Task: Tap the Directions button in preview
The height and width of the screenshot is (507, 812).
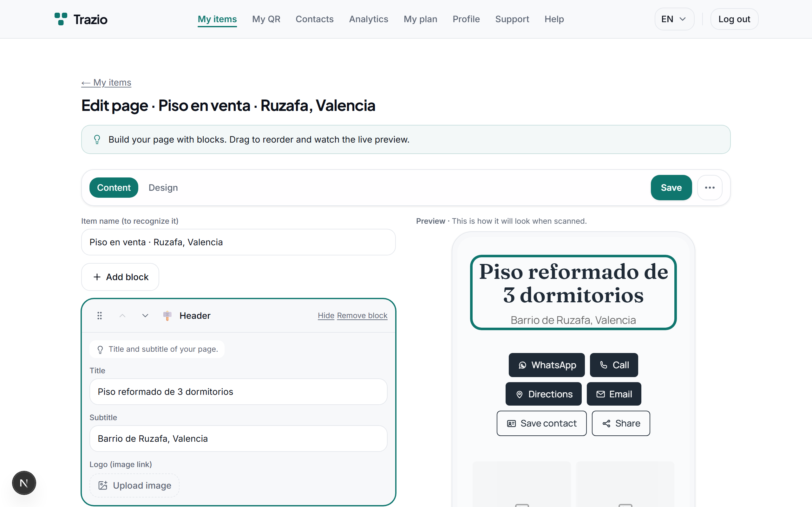Action: point(544,394)
